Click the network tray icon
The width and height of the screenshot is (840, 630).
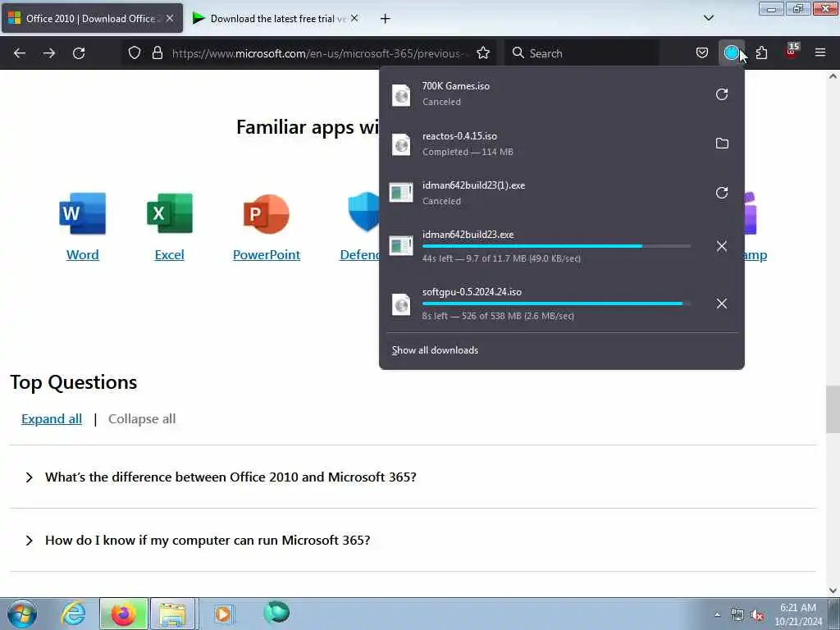pos(737,615)
